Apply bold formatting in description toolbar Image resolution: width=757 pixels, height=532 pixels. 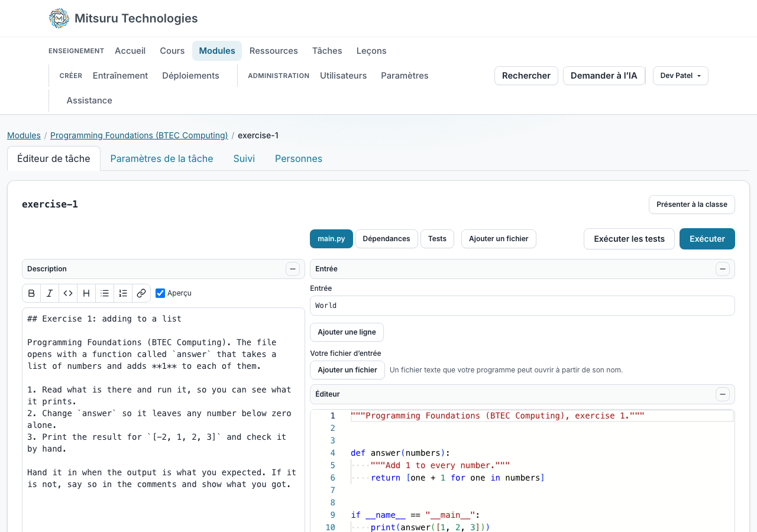32,293
